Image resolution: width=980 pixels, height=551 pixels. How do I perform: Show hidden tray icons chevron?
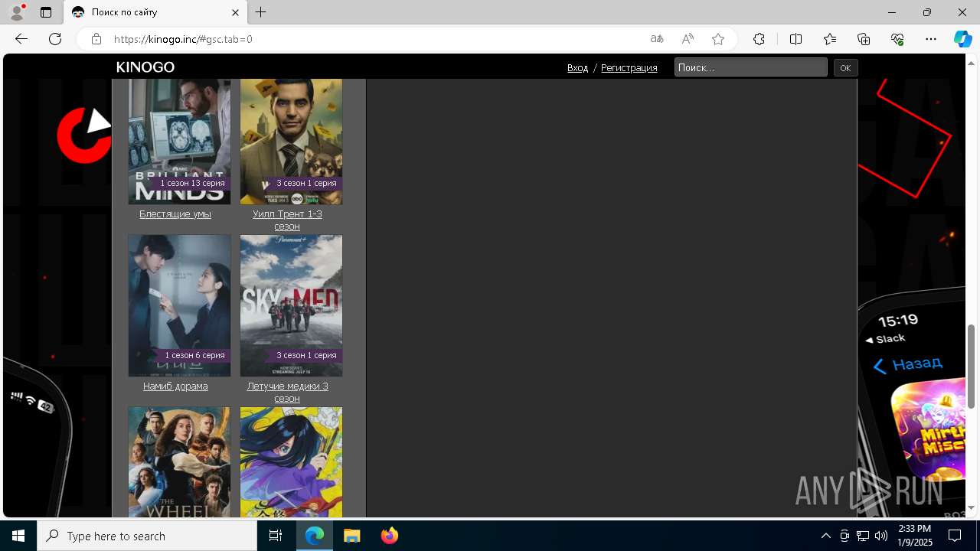click(x=826, y=536)
